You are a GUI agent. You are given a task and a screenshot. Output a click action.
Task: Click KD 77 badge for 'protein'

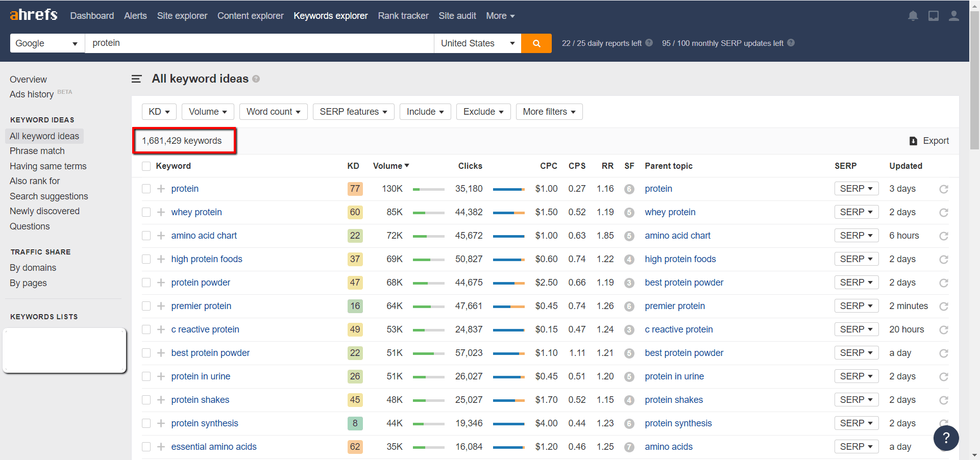point(355,189)
